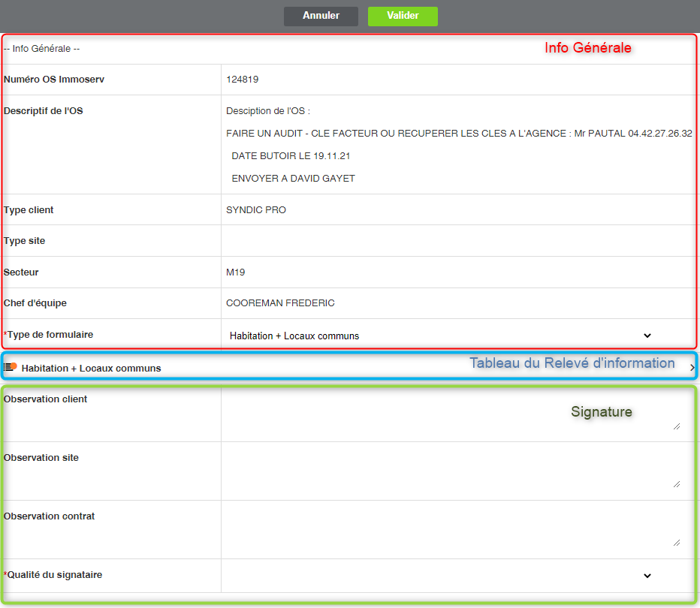The height and width of the screenshot is (608, 700).
Task: Click the Chef d'équipe name COOREMAN FREDERIC
Action: pos(280,303)
